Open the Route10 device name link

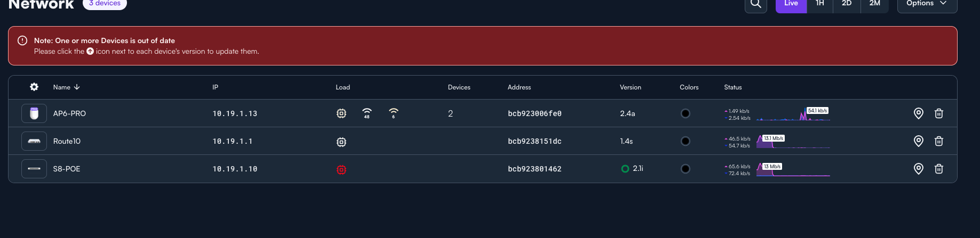click(x=67, y=141)
